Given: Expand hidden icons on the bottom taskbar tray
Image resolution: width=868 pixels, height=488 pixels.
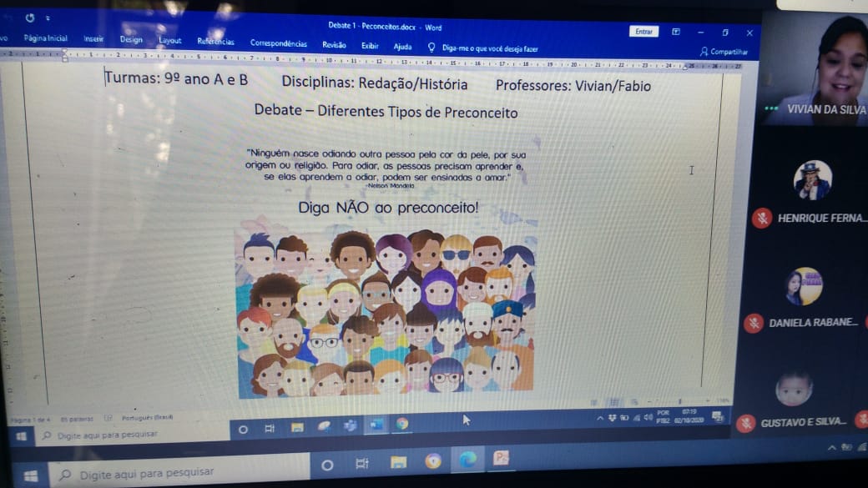Looking at the screenshot, I should 831,448.
